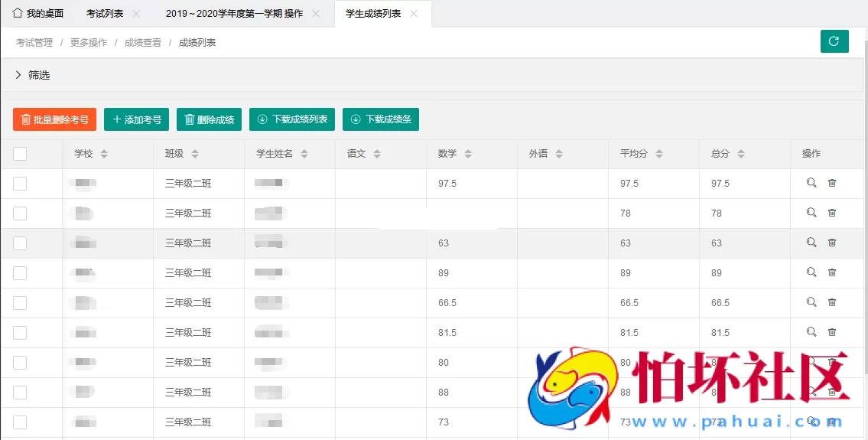View details for the 97.5 score row
This screenshot has height=440, width=868.
click(x=811, y=183)
